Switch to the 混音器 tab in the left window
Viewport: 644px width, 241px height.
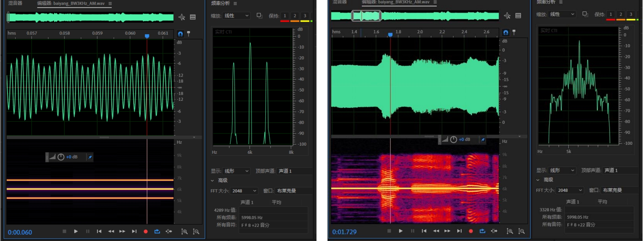tap(15, 3)
